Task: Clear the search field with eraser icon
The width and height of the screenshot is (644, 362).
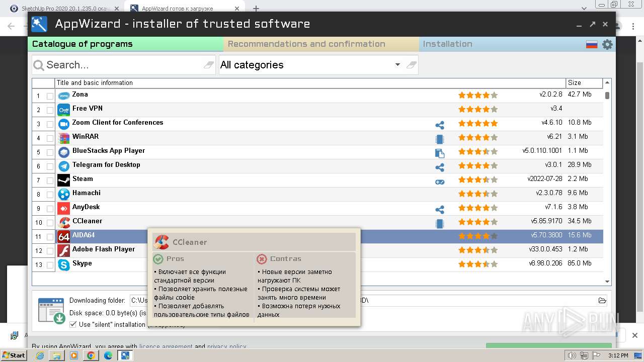Action: [x=208, y=65]
